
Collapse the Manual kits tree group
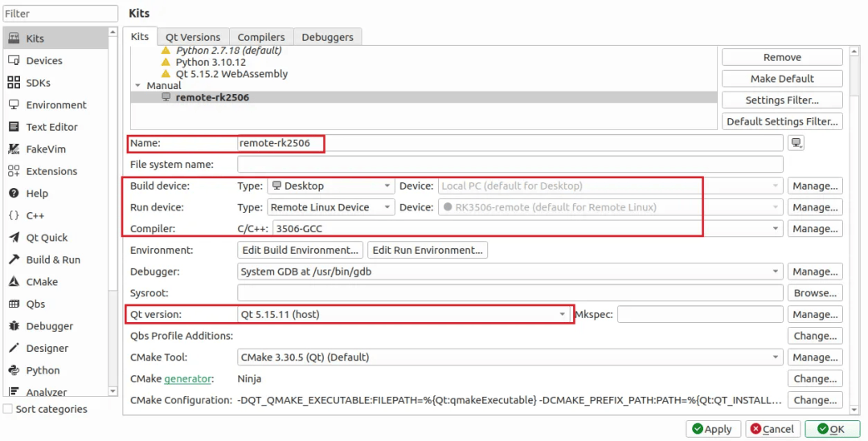tap(138, 85)
